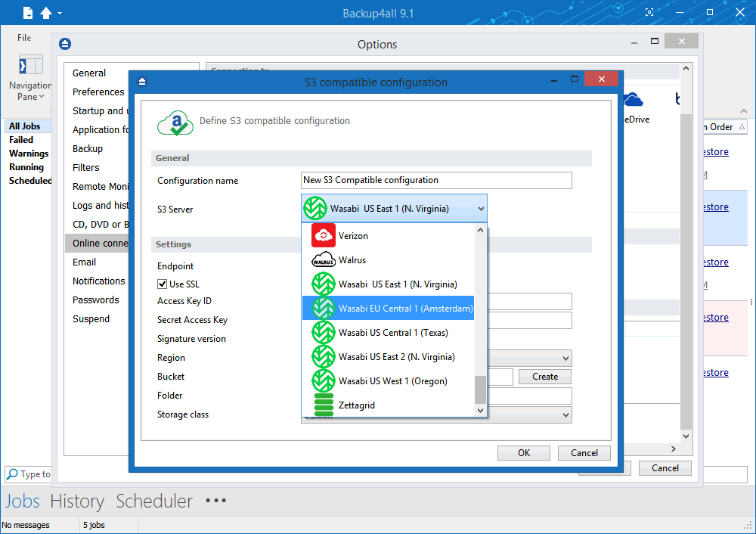This screenshot has width=756, height=534.
Task: Select Wasabi US West 1 (Oregon) option
Action: [x=388, y=380]
